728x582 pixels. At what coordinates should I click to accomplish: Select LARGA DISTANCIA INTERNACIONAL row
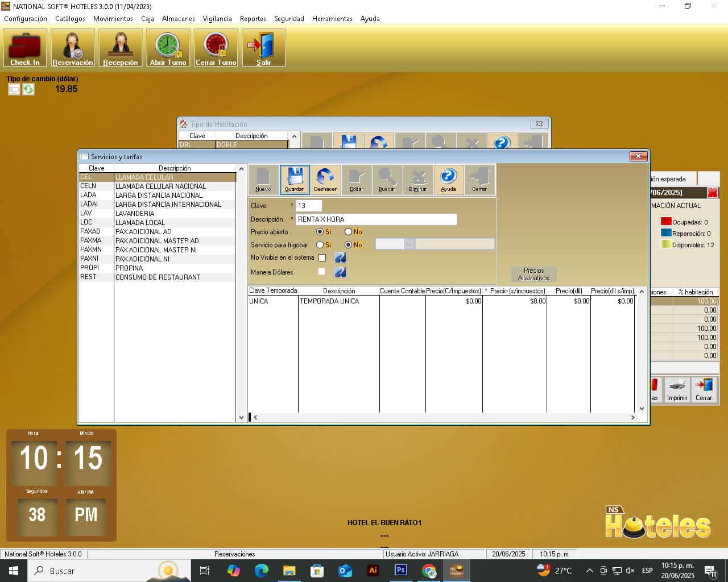tap(157, 205)
